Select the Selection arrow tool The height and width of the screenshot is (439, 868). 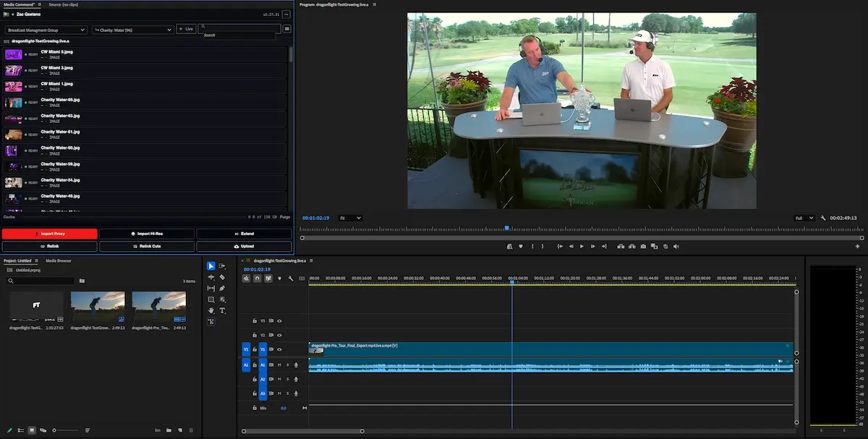tap(210, 266)
